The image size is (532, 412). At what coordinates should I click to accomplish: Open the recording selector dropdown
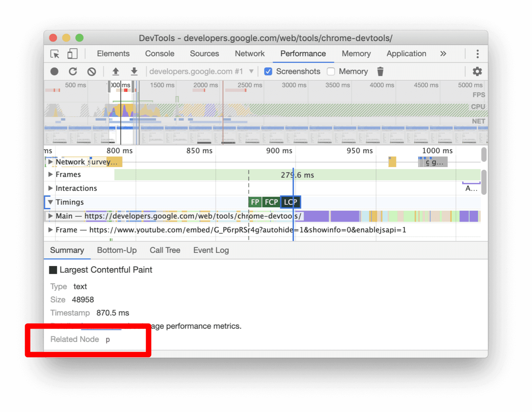coord(251,71)
